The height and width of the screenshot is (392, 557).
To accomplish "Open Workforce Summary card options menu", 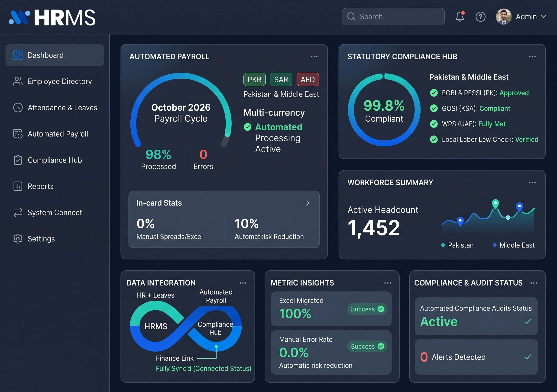I will 532,183.
